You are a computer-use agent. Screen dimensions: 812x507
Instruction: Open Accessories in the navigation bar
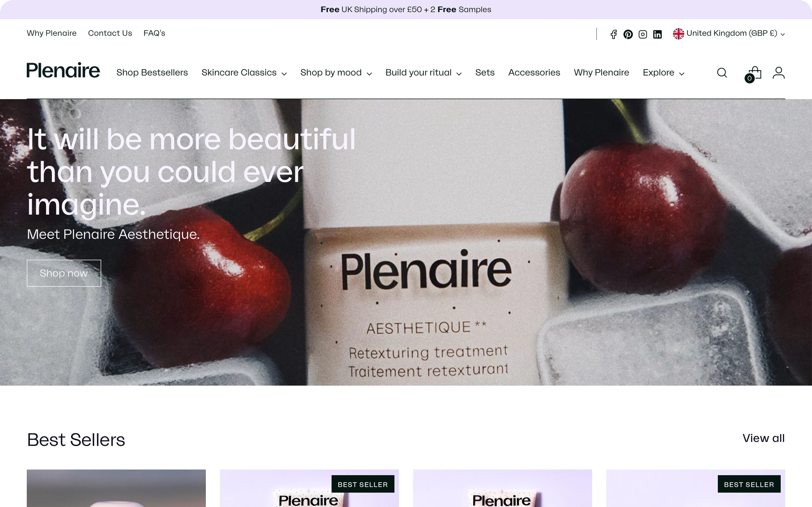click(534, 72)
